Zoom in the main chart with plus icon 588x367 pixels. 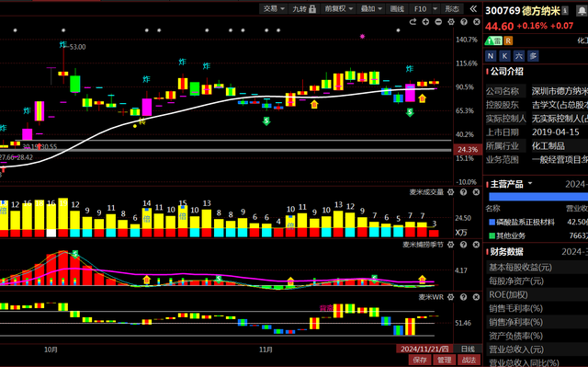[x=425, y=22]
